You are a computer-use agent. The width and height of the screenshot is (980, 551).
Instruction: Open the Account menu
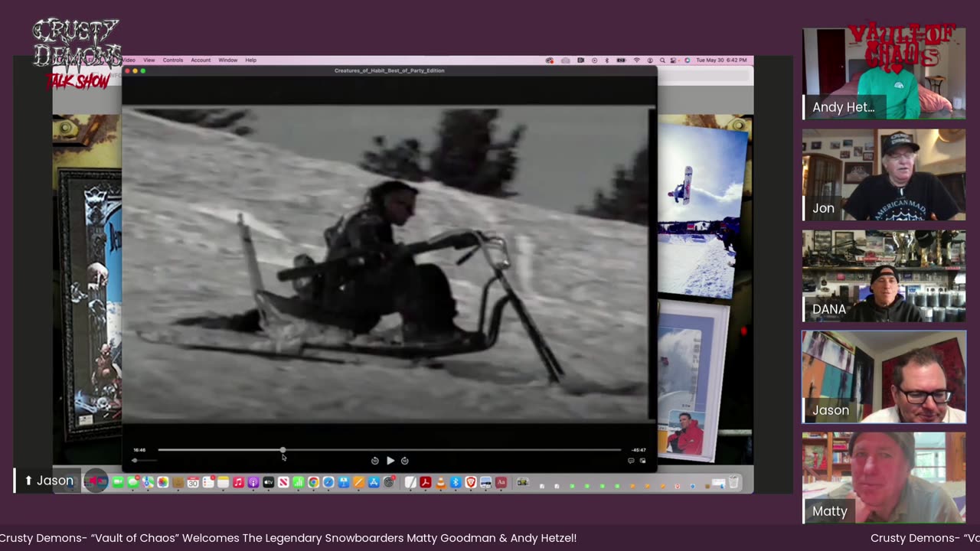pyautogui.click(x=201, y=60)
